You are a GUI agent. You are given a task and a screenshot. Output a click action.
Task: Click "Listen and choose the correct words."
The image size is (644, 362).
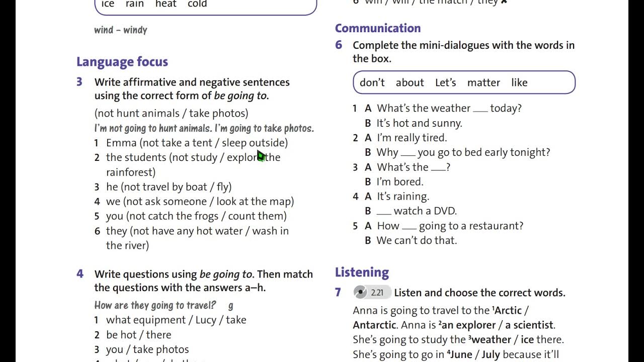[479, 293]
